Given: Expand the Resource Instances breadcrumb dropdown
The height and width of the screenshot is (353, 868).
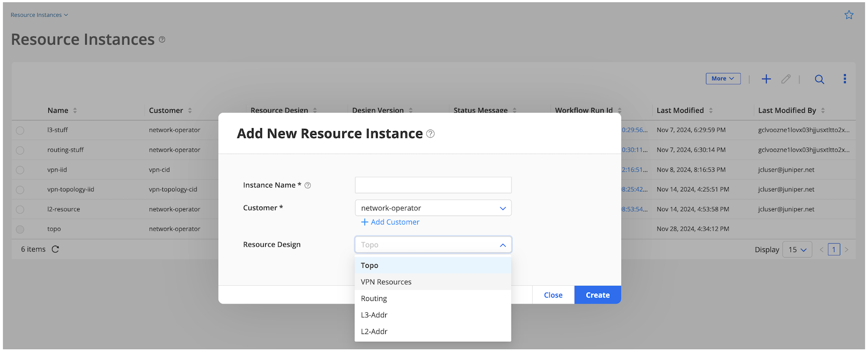Looking at the screenshot, I should (x=40, y=15).
